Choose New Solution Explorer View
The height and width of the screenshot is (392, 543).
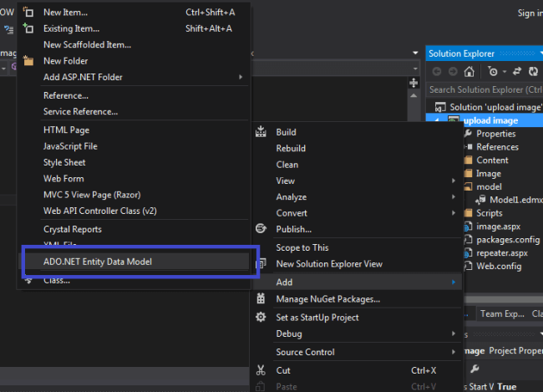[x=329, y=264]
